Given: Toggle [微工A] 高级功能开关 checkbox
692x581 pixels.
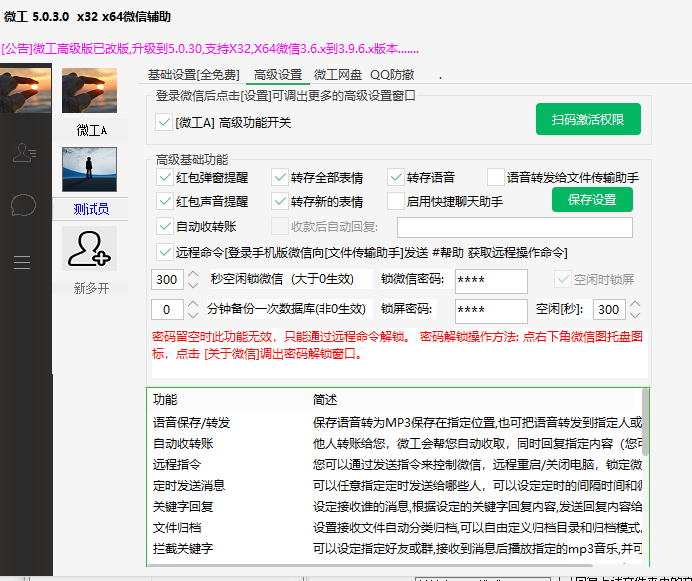Looking at the screenshot, I should [164, 122].
